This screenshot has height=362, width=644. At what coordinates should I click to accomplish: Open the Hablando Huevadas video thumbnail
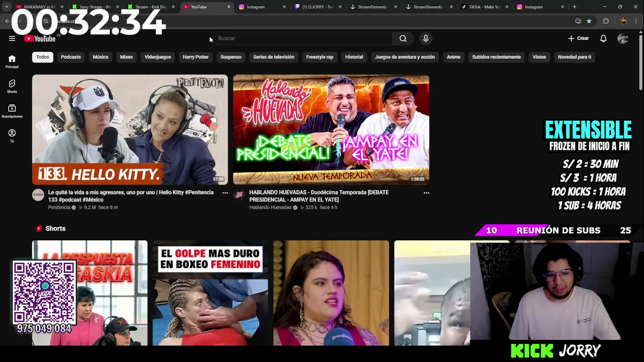(x=331, y=130)
